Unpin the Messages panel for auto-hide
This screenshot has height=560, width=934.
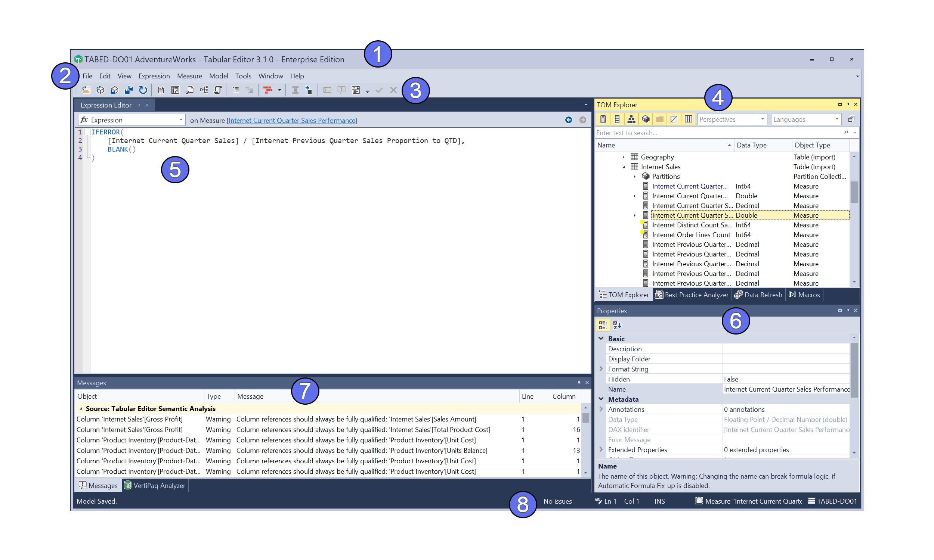(579, 382)
